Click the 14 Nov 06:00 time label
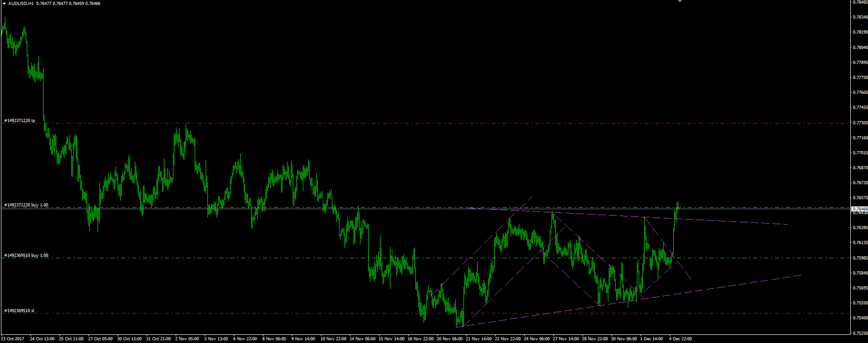Viewport: 868px width, 343px height. (x=362, y=339)
